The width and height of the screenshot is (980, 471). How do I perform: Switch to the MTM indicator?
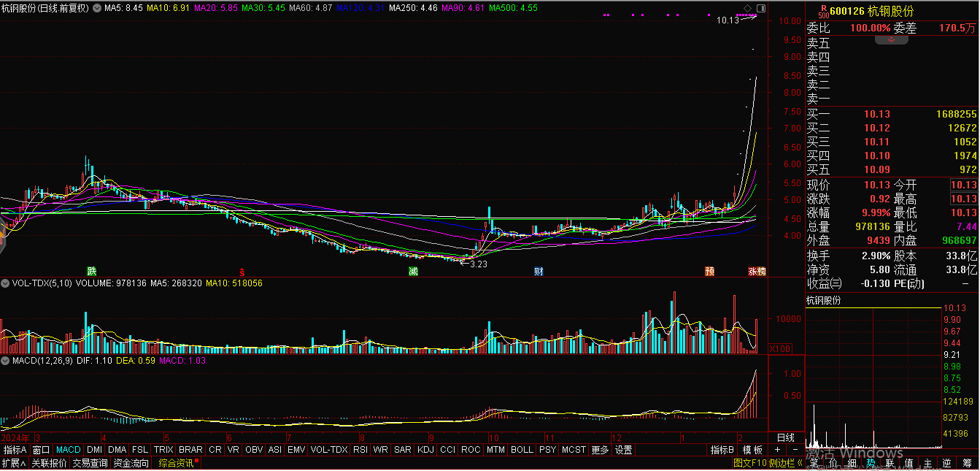[496, 450]
